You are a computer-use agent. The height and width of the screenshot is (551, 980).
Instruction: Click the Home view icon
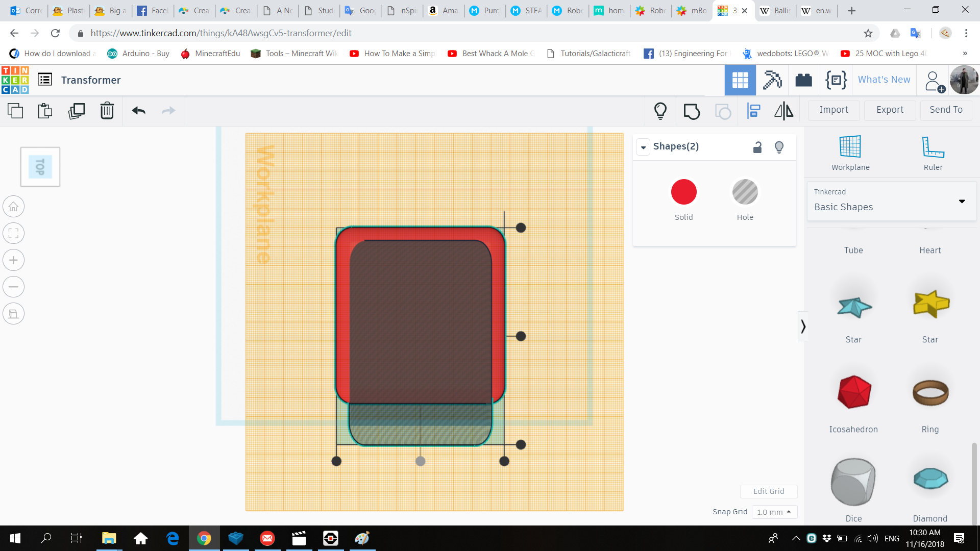[14, 207]
